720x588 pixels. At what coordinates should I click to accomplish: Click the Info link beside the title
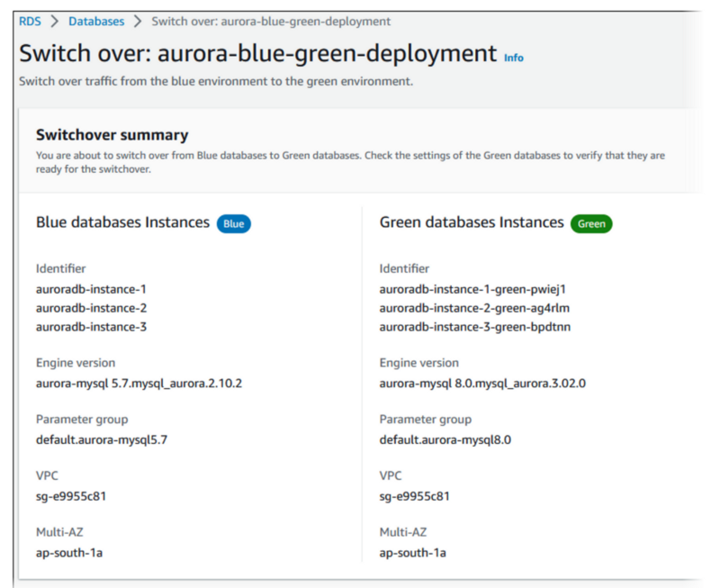(x=514, y=58)
